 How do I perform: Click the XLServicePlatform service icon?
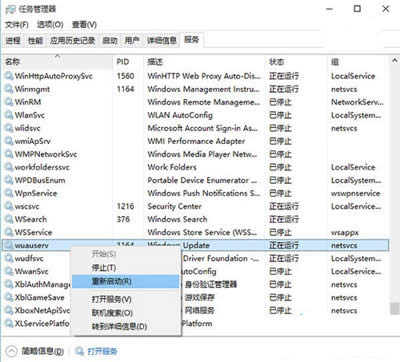pyautogui.click(x=9, y=323)
